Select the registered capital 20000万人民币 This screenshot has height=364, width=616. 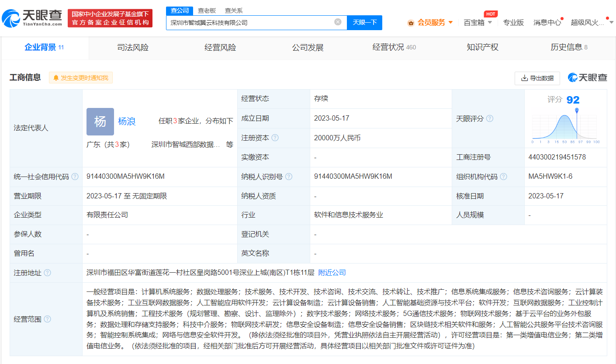(337, 138)
